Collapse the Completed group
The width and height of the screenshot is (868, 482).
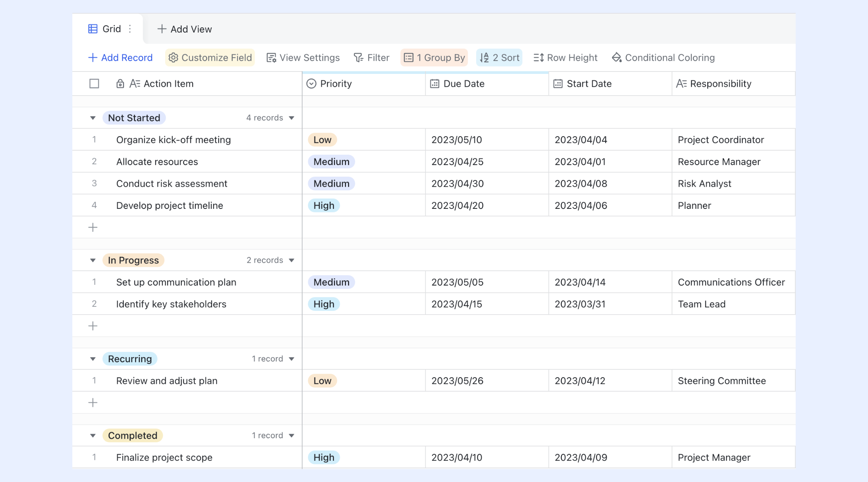click(93, 436)
